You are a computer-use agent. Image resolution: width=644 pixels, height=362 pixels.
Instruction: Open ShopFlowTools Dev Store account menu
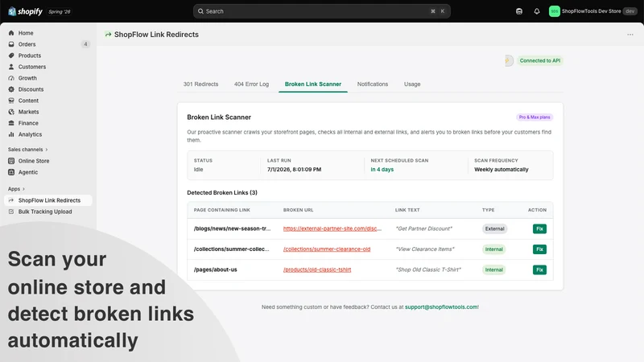[592, 11]
